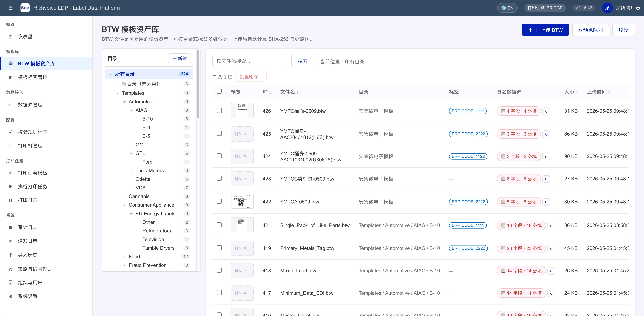The width and height of the screenshot is (644, 316).
Task: Check the row with ID 425
Action: pyautogui.click(x=219, y=133)
